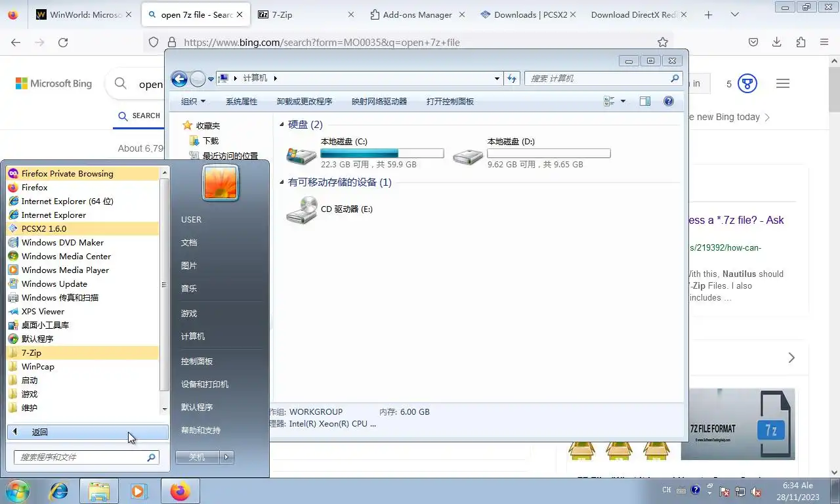Open Firefox downloads panel icon
This screenshot has width=840, height=504.
pos(777,42)
